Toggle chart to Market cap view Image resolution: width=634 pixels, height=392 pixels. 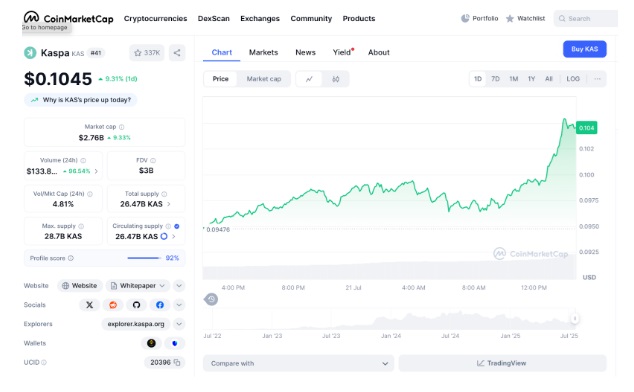[264, 79]
